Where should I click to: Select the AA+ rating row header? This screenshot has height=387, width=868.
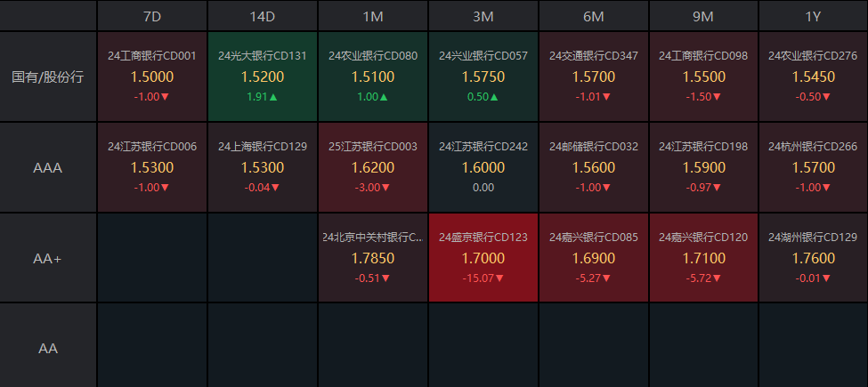click(48, 258)
